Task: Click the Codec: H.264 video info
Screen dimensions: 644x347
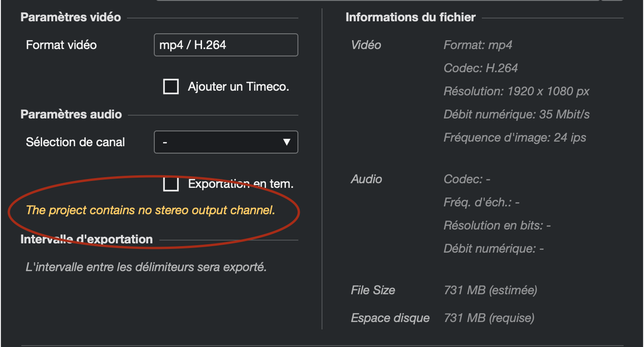Action: coord(480,68)
